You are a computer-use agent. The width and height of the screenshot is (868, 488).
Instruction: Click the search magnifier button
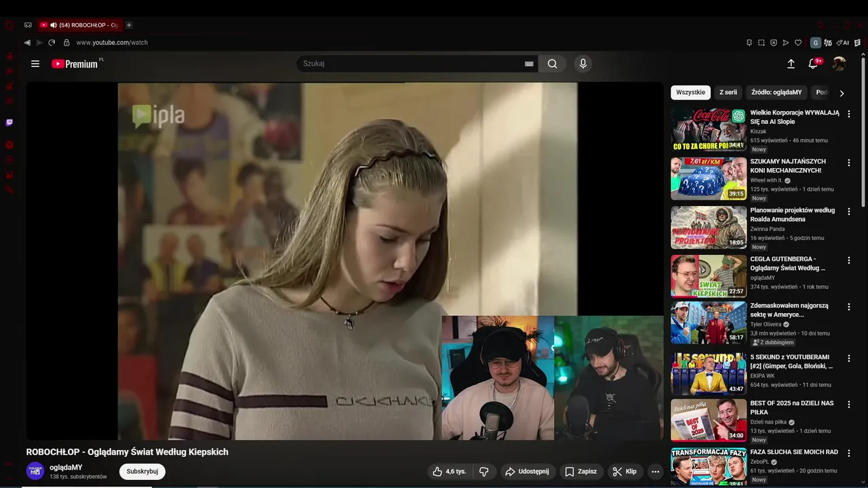click(x=553, y=64)
